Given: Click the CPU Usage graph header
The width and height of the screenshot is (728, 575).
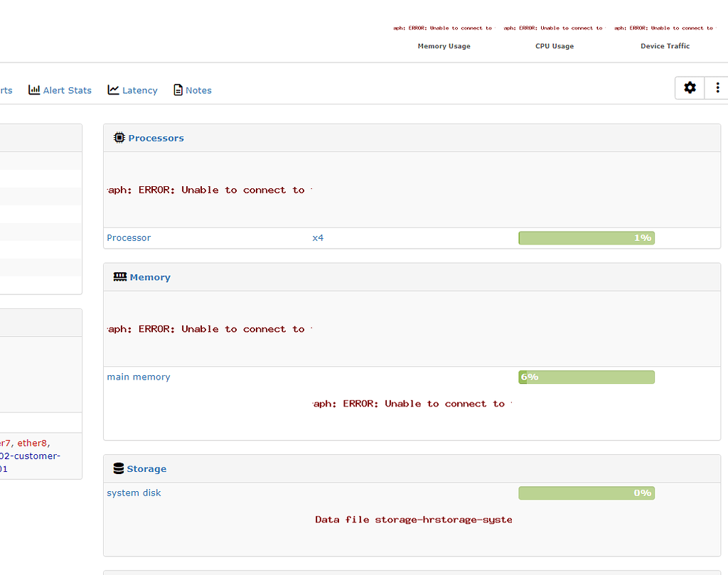Looking at the screenshot, I should (x=555, y=45).
